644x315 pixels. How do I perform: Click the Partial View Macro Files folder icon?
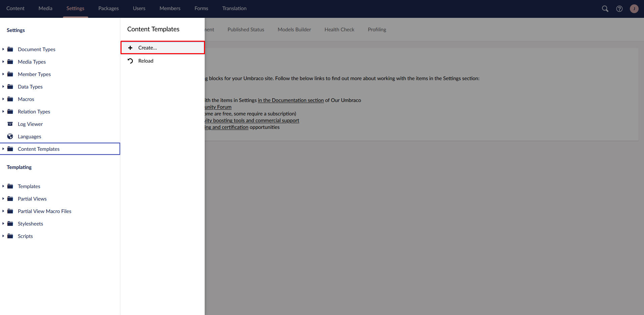coord(10,211)
